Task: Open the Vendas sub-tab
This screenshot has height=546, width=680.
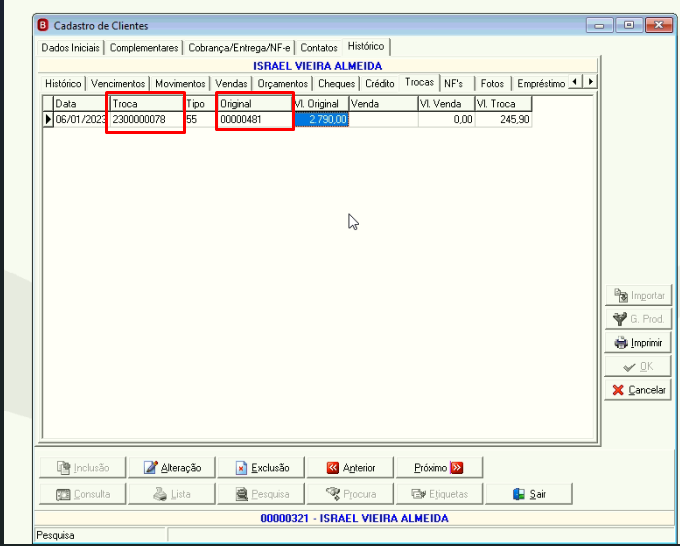Action: 231,83
